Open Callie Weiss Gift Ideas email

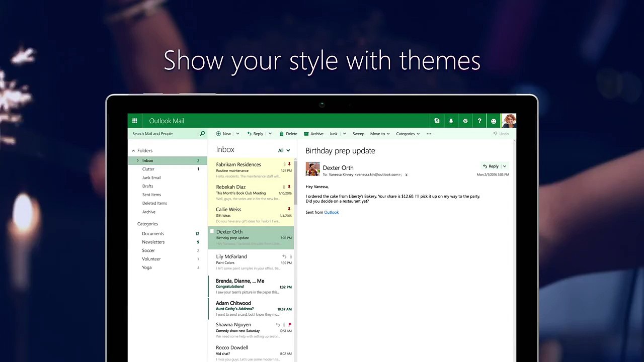251,215
